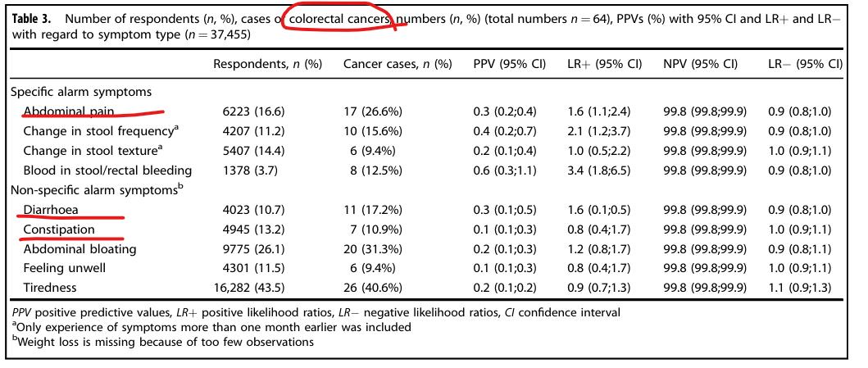Click the 'Table 3.' caption label
Viewport: 868px width, 368px height.
36,19
